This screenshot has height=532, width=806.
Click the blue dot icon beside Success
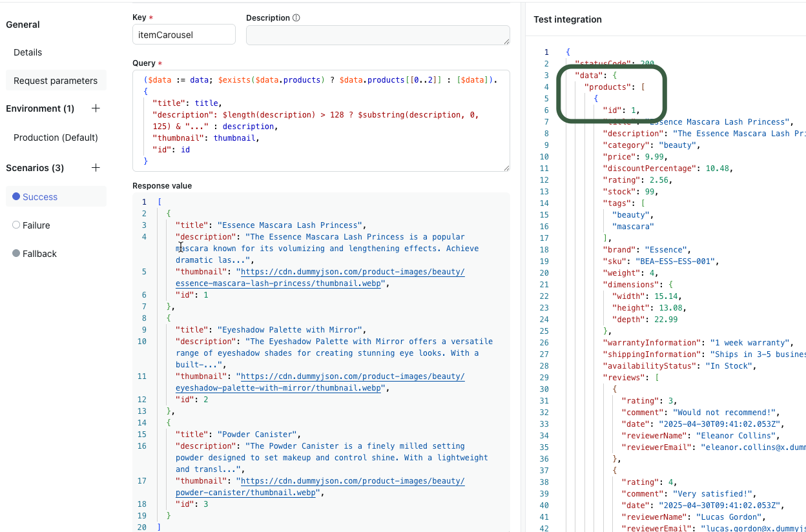pyautogui.click(x=16, y=197)
